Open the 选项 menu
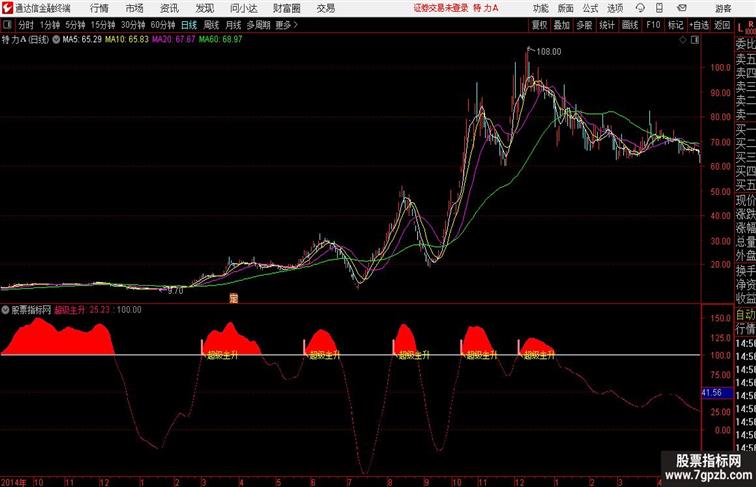The height and width of the screenshot is (487, 756). coord(615,8)
